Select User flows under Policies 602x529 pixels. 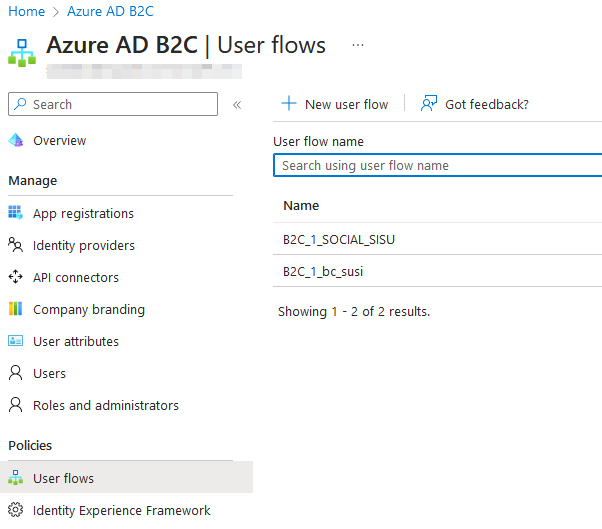(x=126, y=478)
